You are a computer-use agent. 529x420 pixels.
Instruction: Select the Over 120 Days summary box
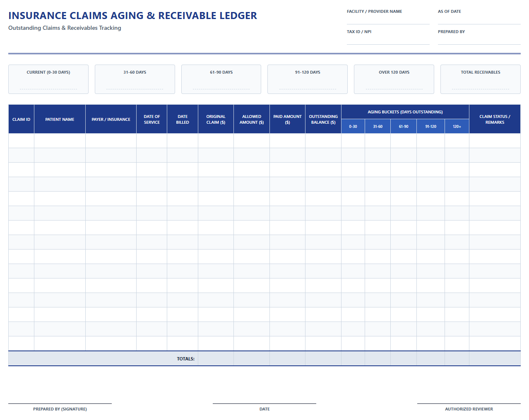click(394, 79)
